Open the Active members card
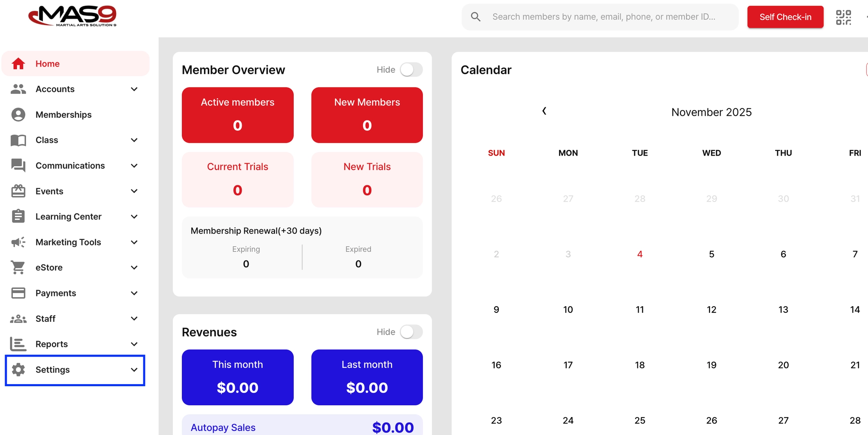Screen dimensions: 868x435 [238, 115]
